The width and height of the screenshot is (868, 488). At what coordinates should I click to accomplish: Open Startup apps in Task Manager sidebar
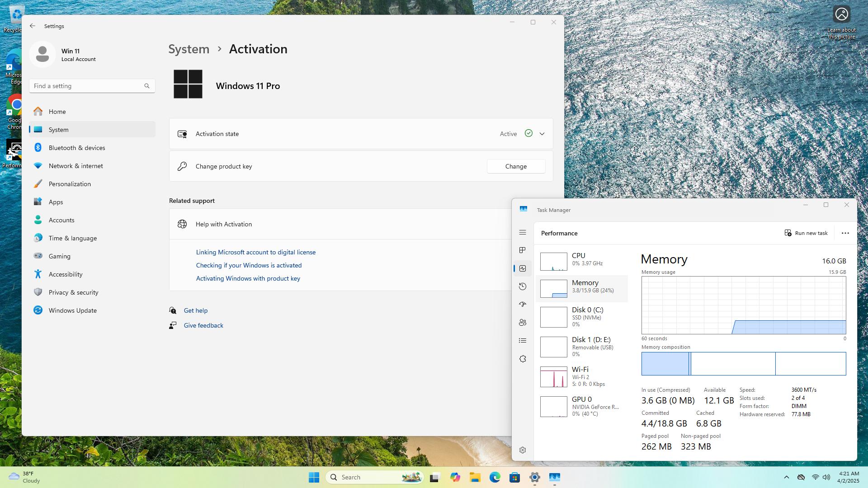point(523,305)
